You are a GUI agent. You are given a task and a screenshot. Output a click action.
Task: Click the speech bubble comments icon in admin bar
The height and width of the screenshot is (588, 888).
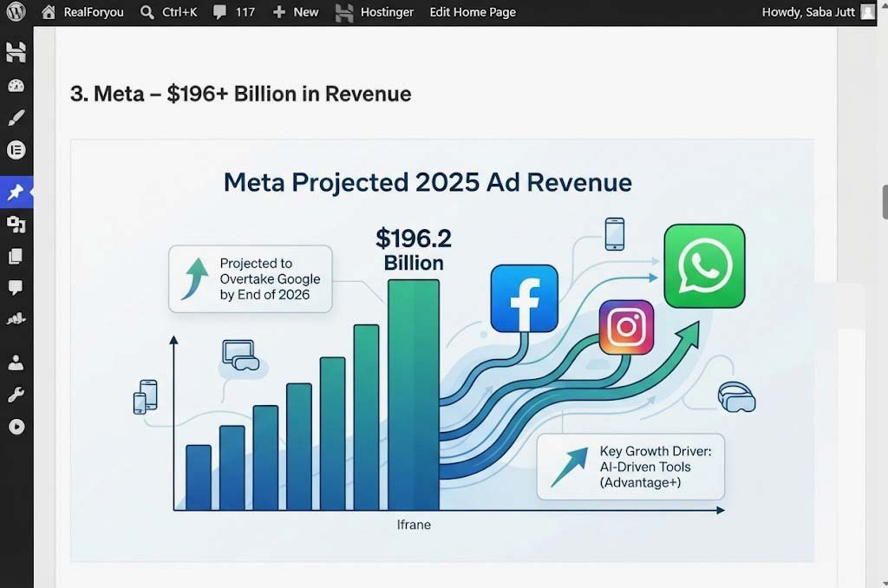[219, 12]
